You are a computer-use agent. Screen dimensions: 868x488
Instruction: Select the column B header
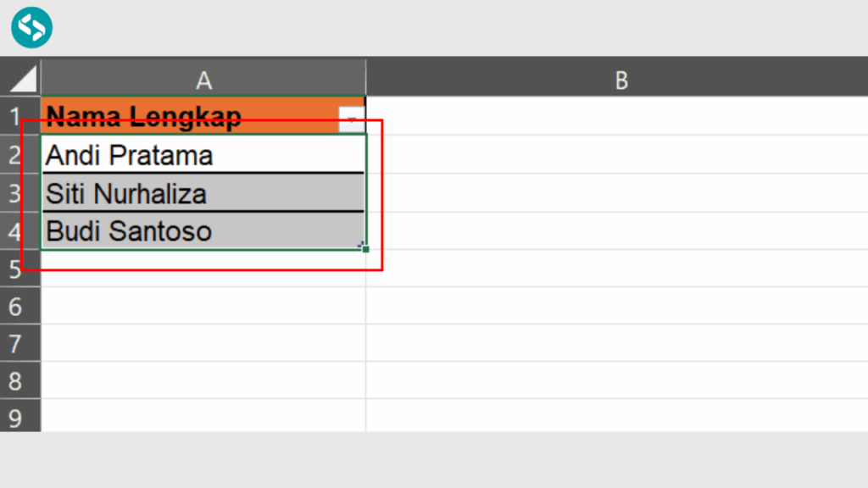[x=621, y=80]
